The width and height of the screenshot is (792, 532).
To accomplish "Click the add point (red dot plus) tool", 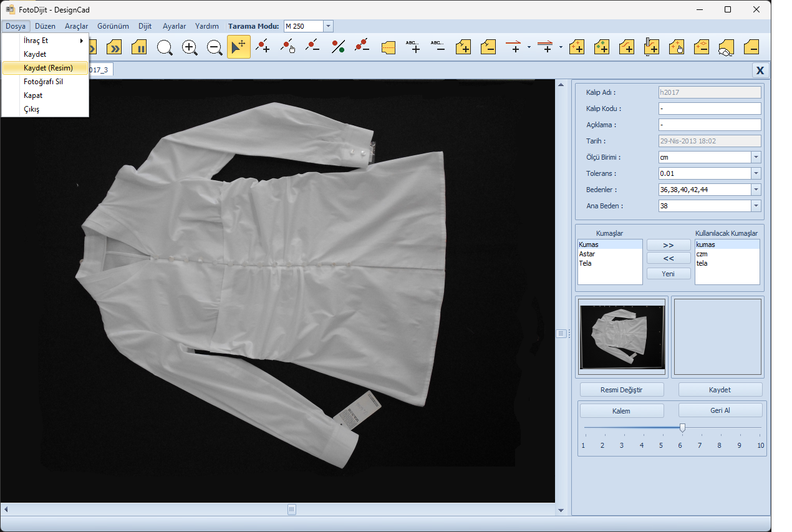I will 263,47.
